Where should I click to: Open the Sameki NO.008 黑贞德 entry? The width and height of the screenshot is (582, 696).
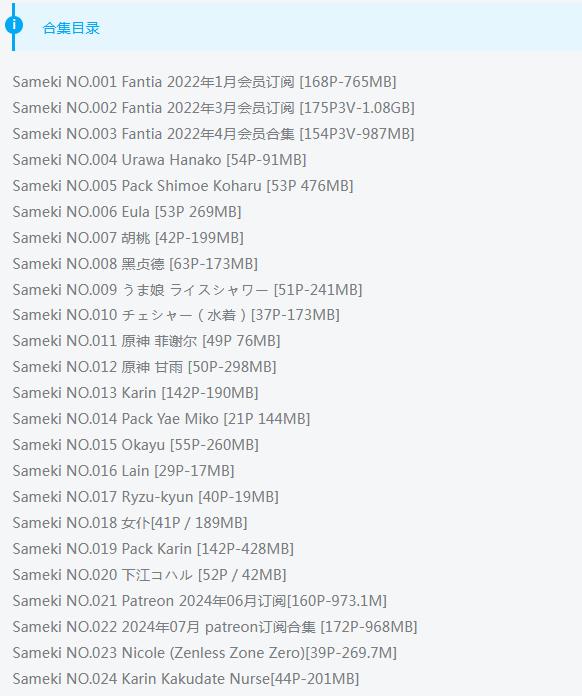[x=135, y=264]
